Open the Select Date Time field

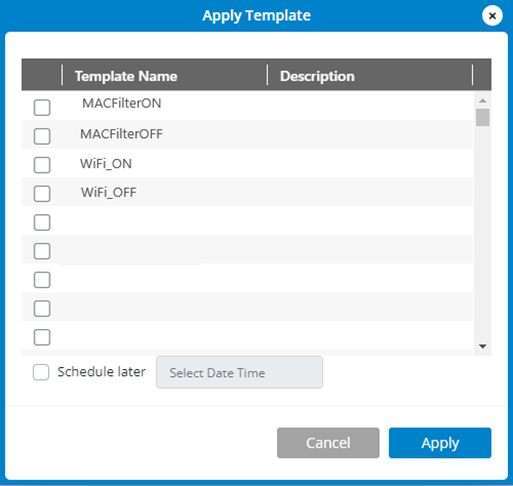(x=239, y=372)
